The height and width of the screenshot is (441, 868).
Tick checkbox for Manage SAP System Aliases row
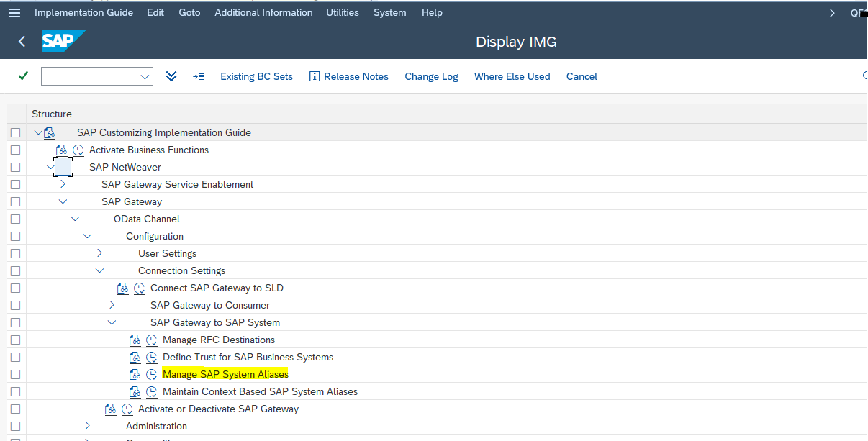point(15,374)
